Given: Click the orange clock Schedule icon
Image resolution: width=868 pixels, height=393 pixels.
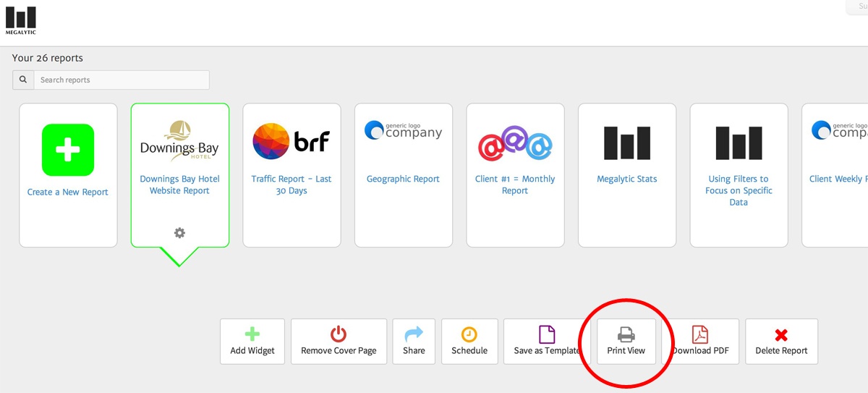Looking at the screenshot, I should pos(469,334).
